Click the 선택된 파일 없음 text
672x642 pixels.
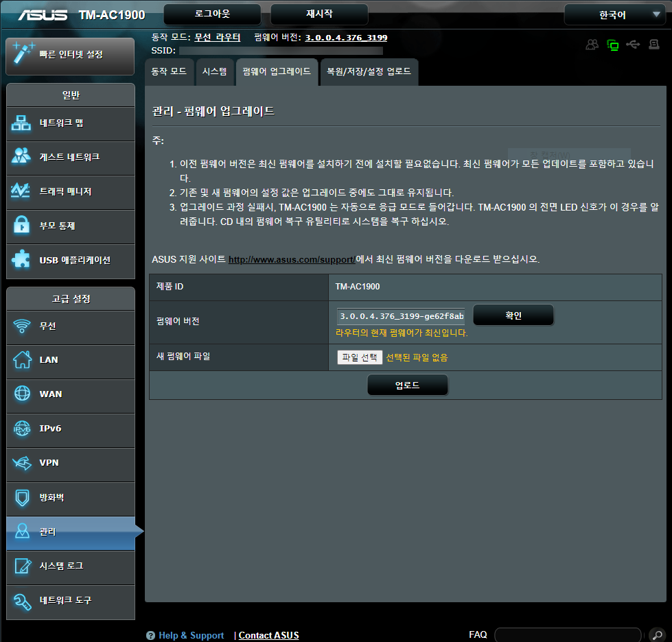pos(417,357)
